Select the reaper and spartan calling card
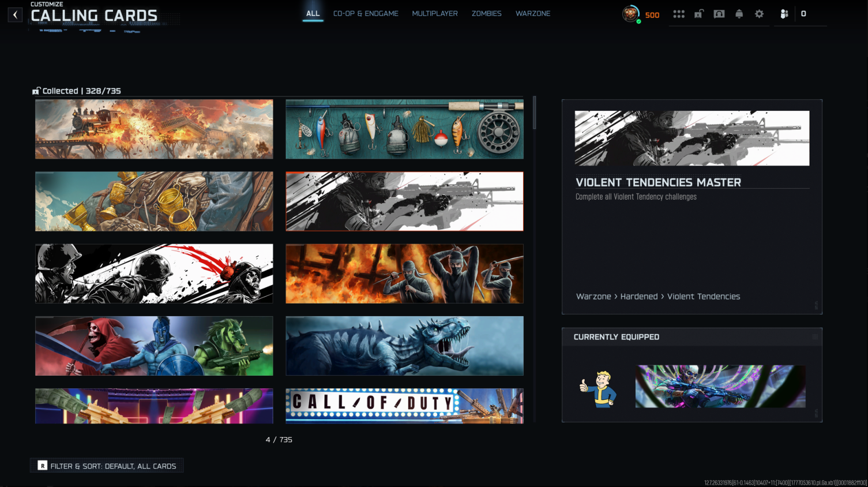 tap(154, 346)
